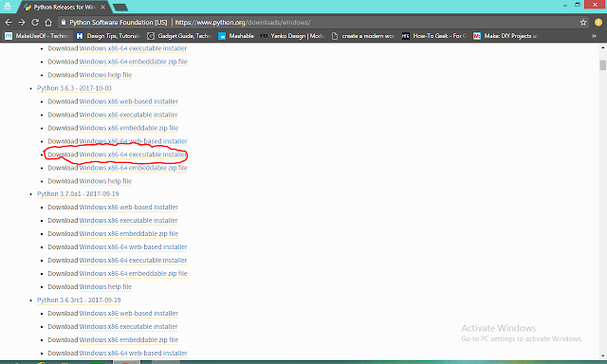Download Python 3.7.0a1 x86 embeddable zip file

[x=129, y=233]
